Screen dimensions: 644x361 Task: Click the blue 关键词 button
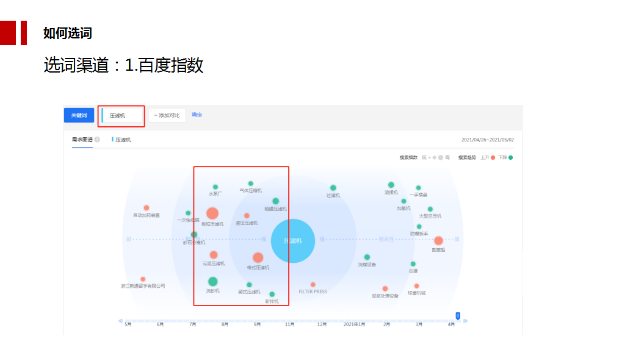click(79, 115)
